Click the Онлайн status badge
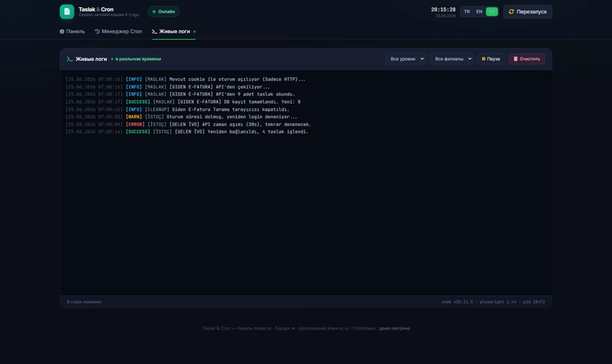This screenshot has width=612, height=364. pos(164,11)
